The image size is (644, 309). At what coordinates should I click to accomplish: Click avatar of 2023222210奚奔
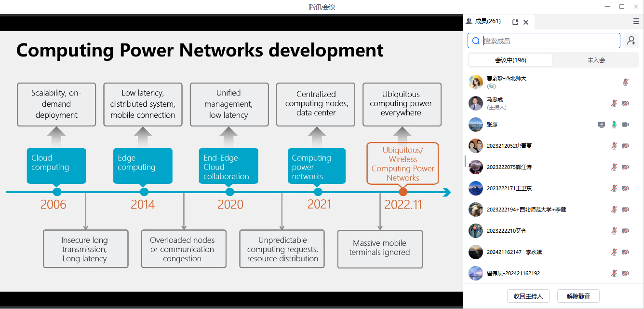pos(476,231)
